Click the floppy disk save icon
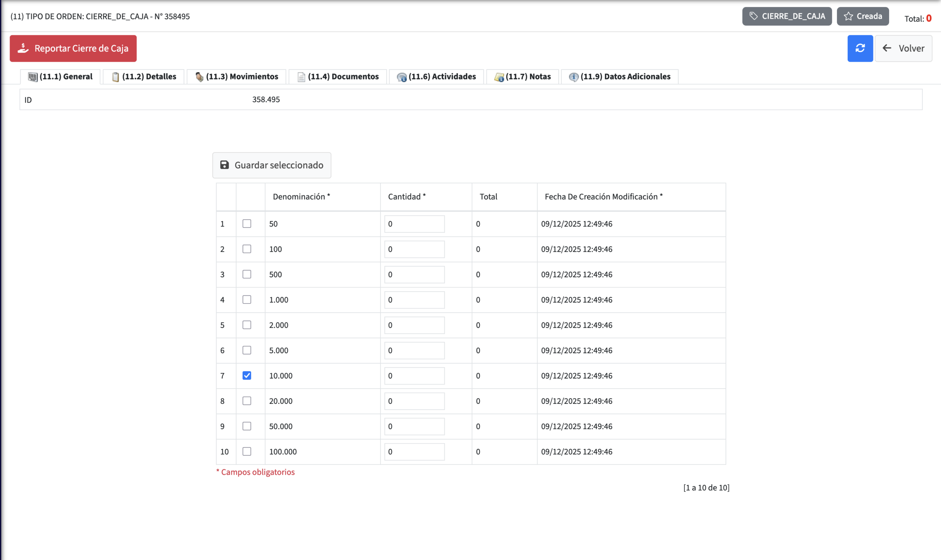 (224, 165)
